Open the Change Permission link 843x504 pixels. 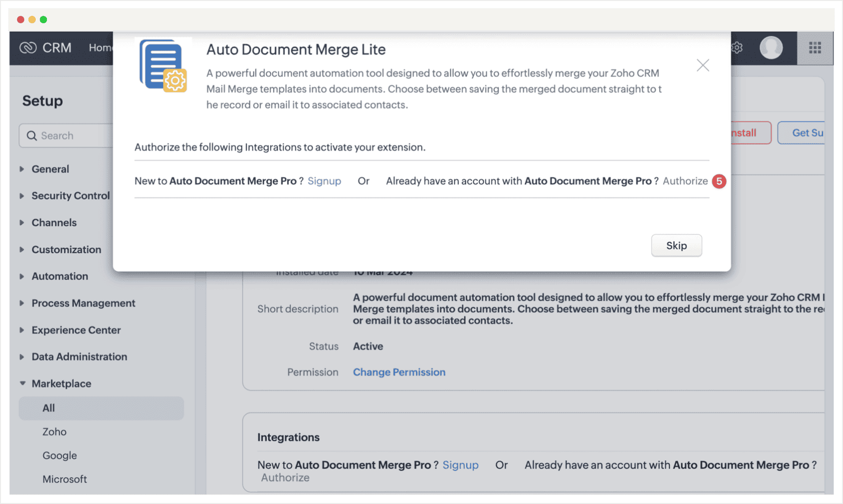[x=399, y=372]
